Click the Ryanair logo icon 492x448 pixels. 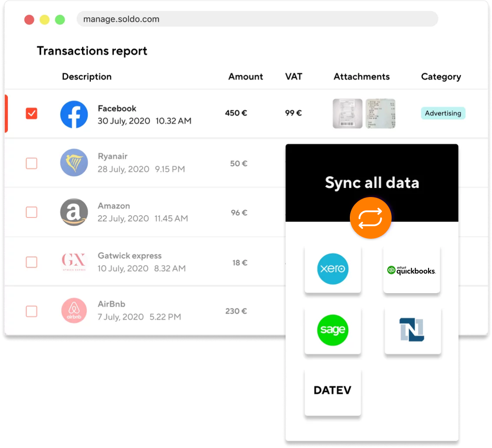point(74,163)
